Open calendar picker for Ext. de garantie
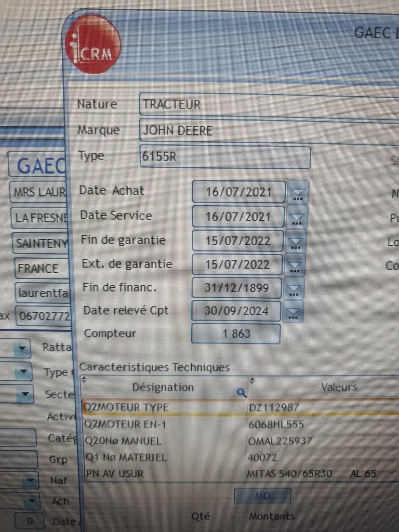The image size is (399, 532). (x=295, y=266)
